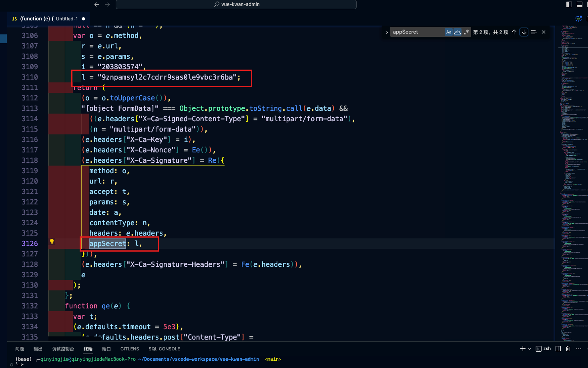Screen dimensions: 588x368
Task: Create a new terminal with the plus icon
Action: 522,349
